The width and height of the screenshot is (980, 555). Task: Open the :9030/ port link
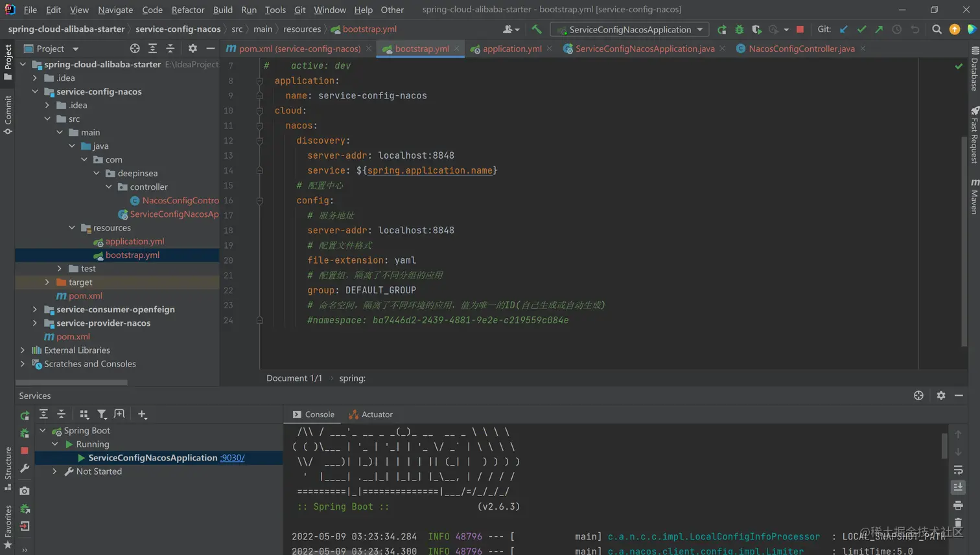232,458
